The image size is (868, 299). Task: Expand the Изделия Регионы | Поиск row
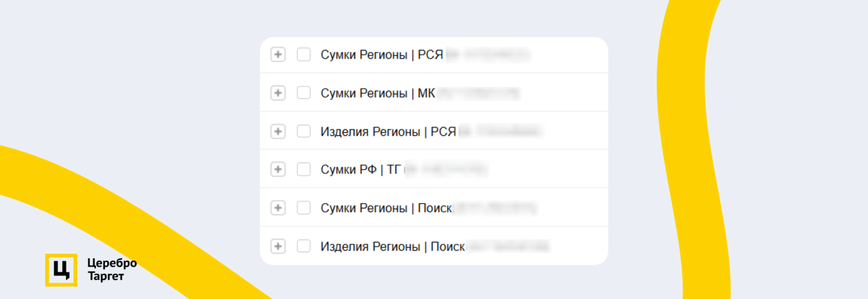[278, 246]
